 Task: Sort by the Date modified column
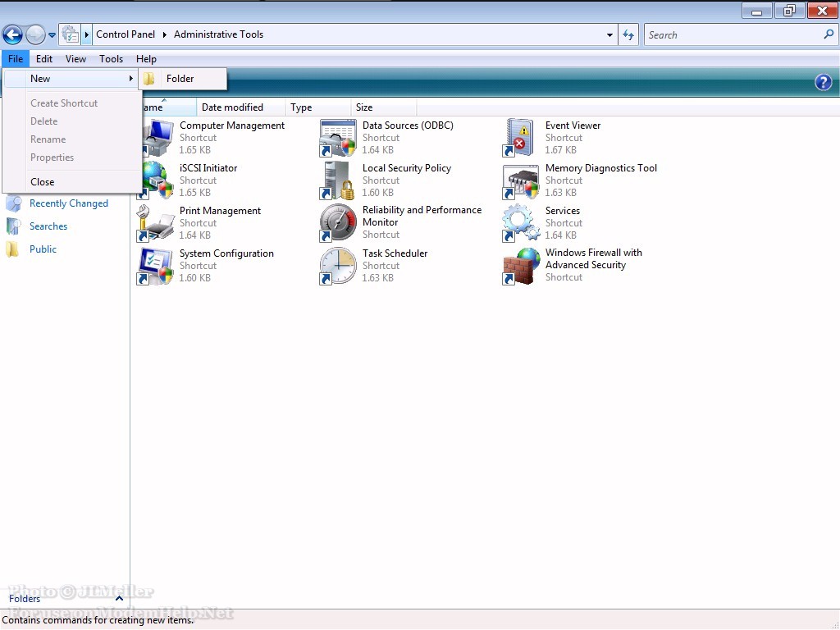tap(241, 107)
